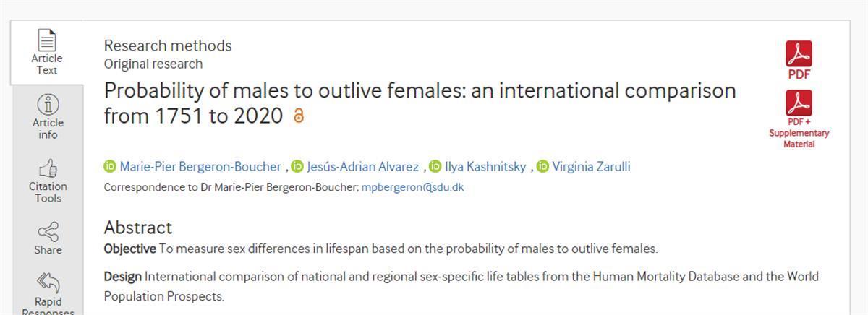The width and height of the screenshot is (868, 315).
Task: Open author link Marie-Pier Bergeron-Boucher
Action: click(200, 167)
